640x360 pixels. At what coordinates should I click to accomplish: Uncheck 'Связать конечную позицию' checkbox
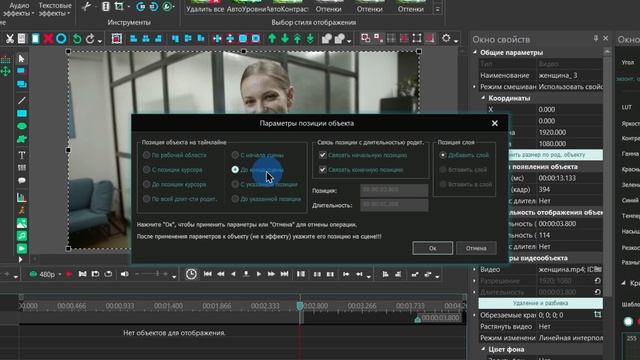coord(323,170)
